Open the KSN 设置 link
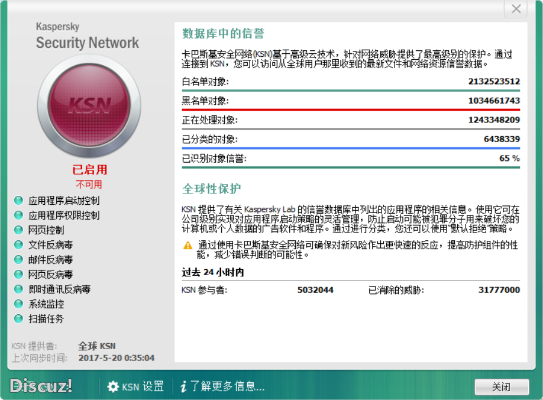The height and width of the screenshot is (400, 543). coord(143,386)
